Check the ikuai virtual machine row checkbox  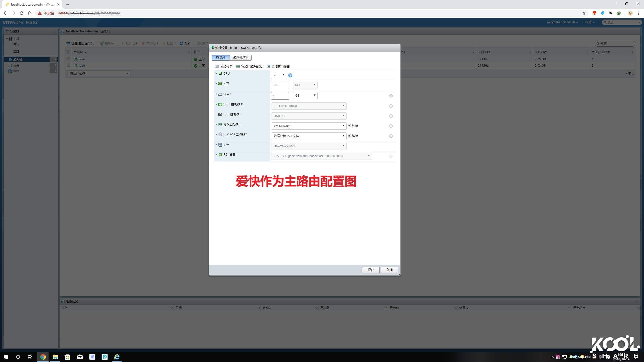click(69, 59)
